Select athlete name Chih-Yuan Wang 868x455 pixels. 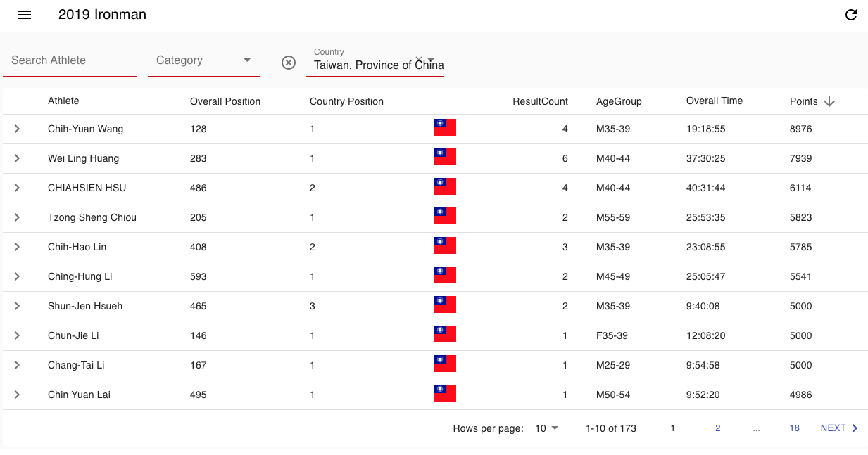point(85,129)
